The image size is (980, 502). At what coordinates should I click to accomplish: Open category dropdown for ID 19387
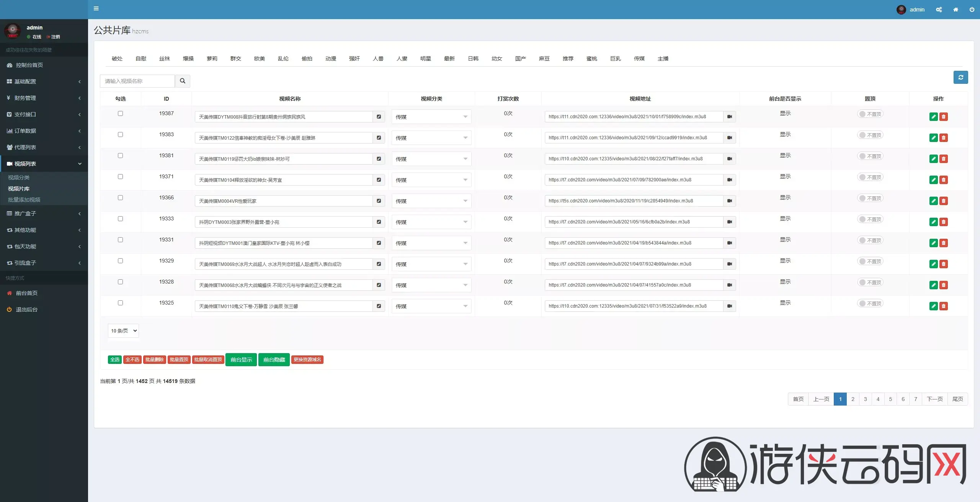coord(431,117)
